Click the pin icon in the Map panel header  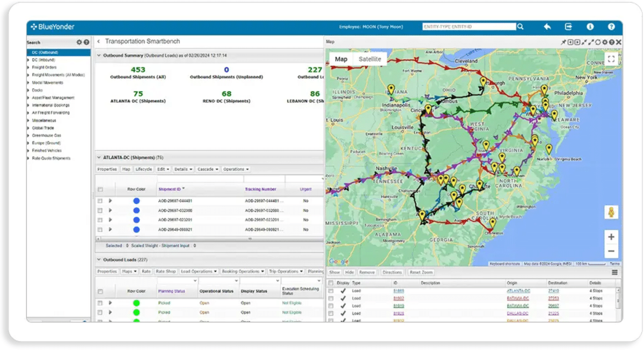[563, 41]
